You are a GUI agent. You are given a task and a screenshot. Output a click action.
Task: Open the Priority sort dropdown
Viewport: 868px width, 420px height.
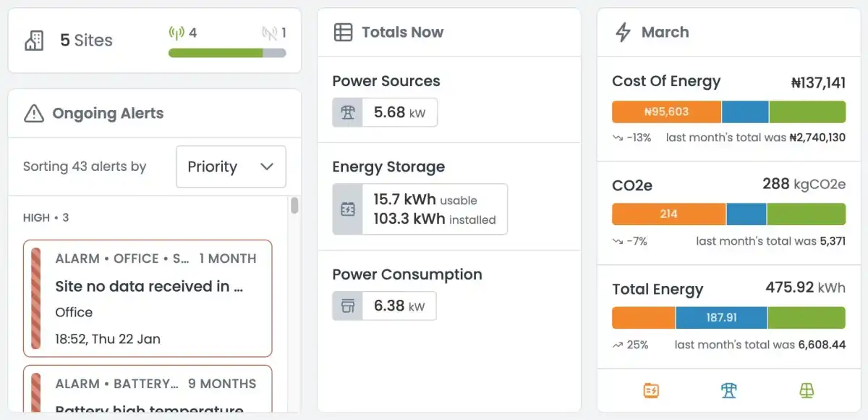(231, 167)
